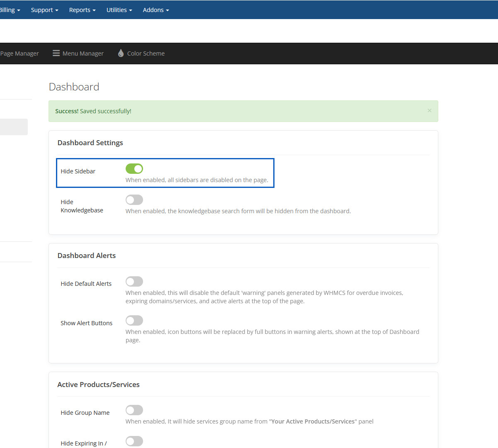498x448 pixels.
Task: Turn on Hide Default Alerts switch
Action: (134, 282)
